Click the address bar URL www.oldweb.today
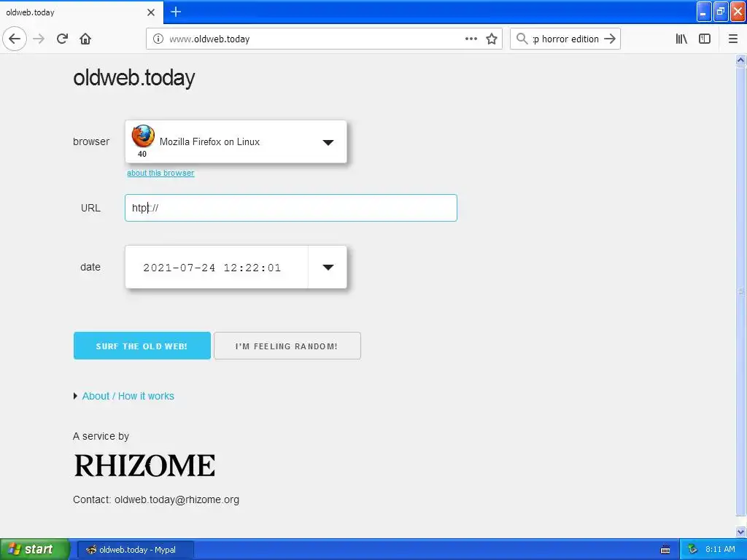Viewport: 747px width, 560px height. click(x=209, y=39)
